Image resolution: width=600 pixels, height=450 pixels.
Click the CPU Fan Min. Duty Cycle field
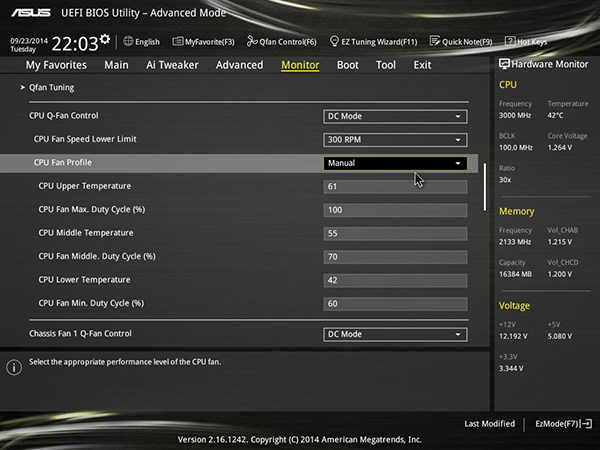[x=395, y=304]
